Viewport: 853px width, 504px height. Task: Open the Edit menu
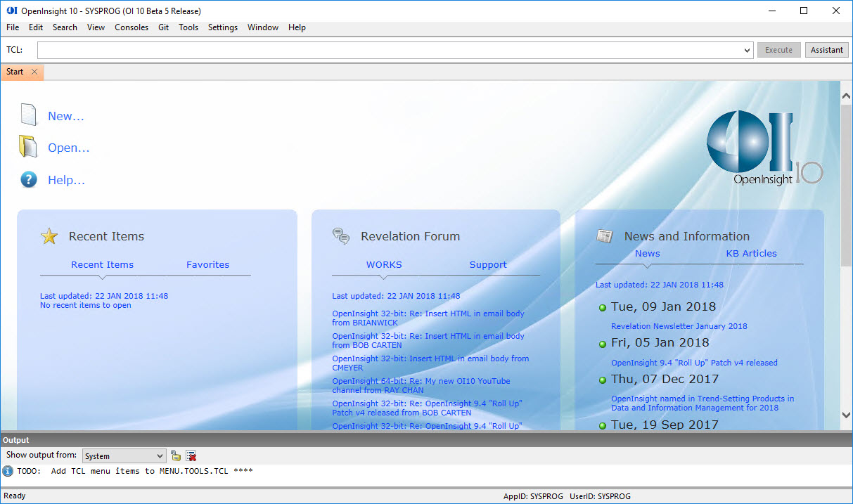(x=36, y=27)
